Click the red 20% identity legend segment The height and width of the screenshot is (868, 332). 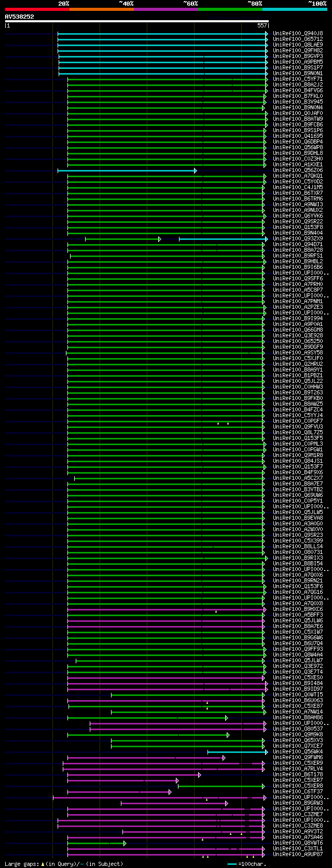[37, 9]
